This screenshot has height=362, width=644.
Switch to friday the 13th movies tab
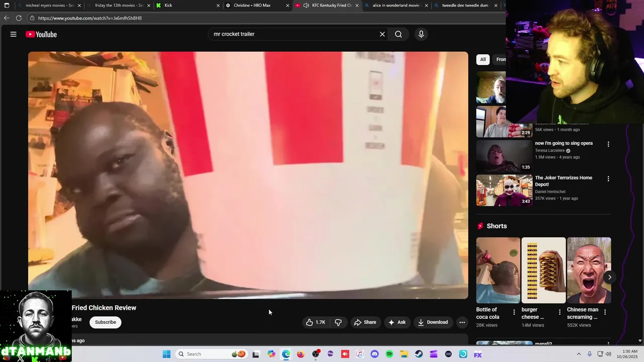tap(118, 6)
